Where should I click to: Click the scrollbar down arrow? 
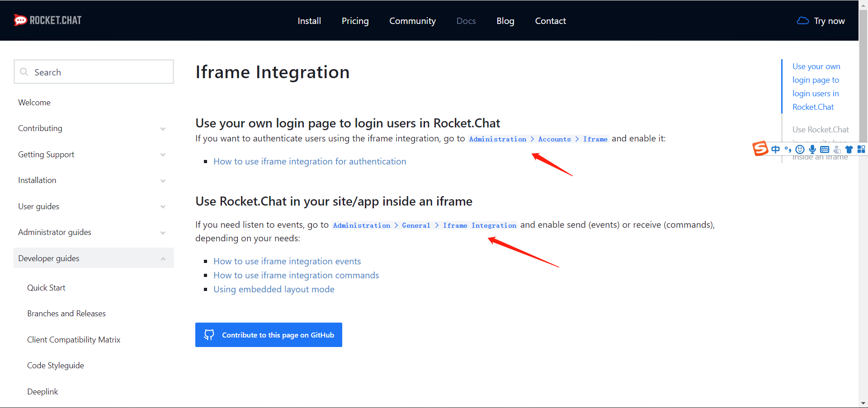click(863, 403)
